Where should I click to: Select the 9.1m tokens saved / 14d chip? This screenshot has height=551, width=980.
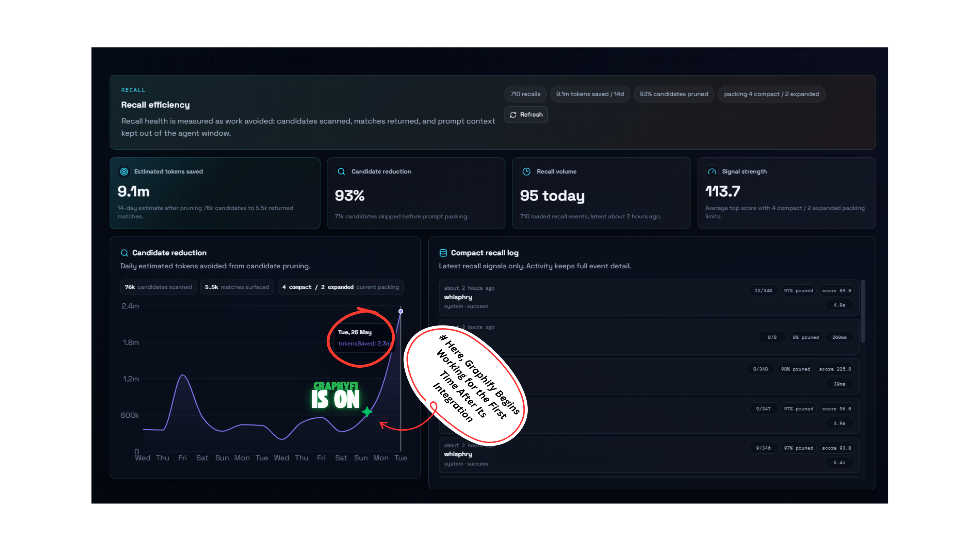pos(590,94)
